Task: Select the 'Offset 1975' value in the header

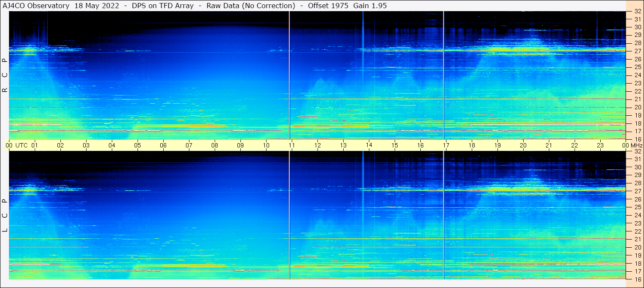Action: [328, 6]
